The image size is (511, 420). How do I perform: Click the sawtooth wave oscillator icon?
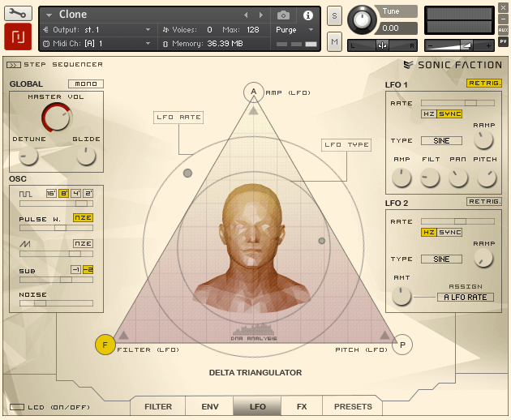click(x=25, y=244)
